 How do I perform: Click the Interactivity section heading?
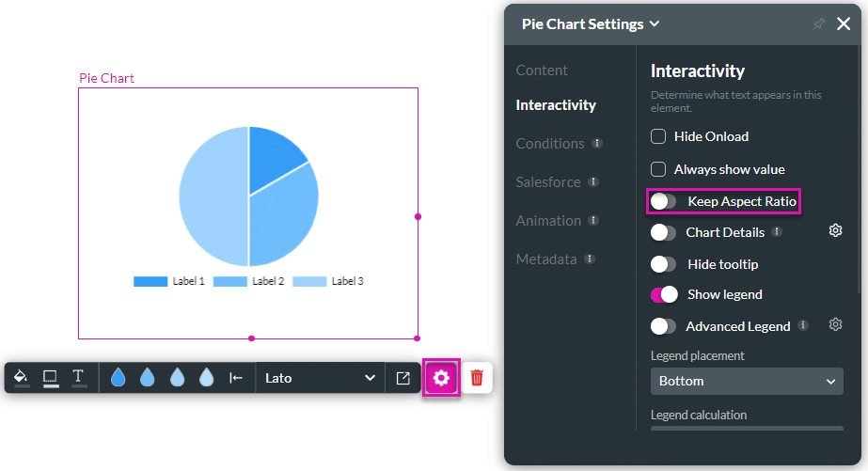click(x=698, y=71)
